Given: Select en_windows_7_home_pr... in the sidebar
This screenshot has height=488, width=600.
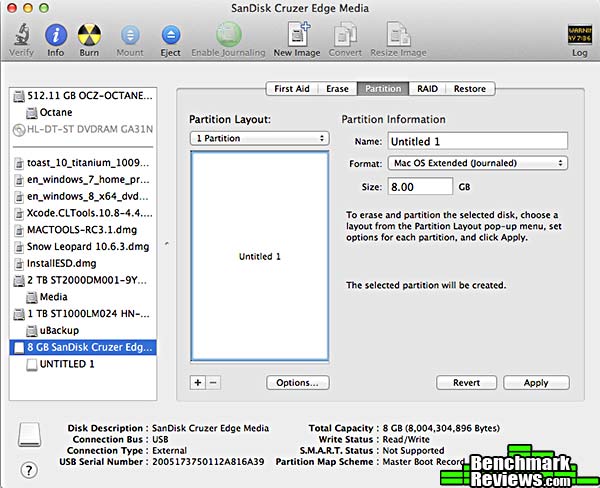Looking at the screenshot, I should coord(83,180).
